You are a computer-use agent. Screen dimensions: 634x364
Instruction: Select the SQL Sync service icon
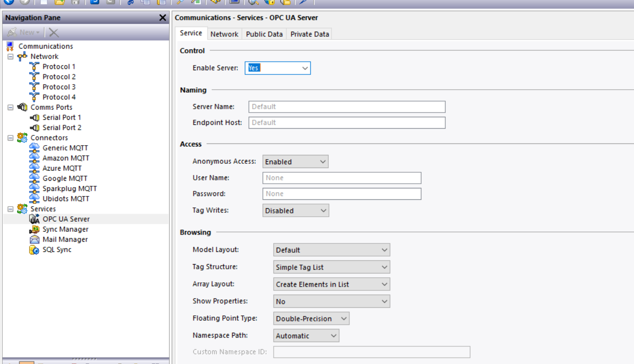point(34,249)
